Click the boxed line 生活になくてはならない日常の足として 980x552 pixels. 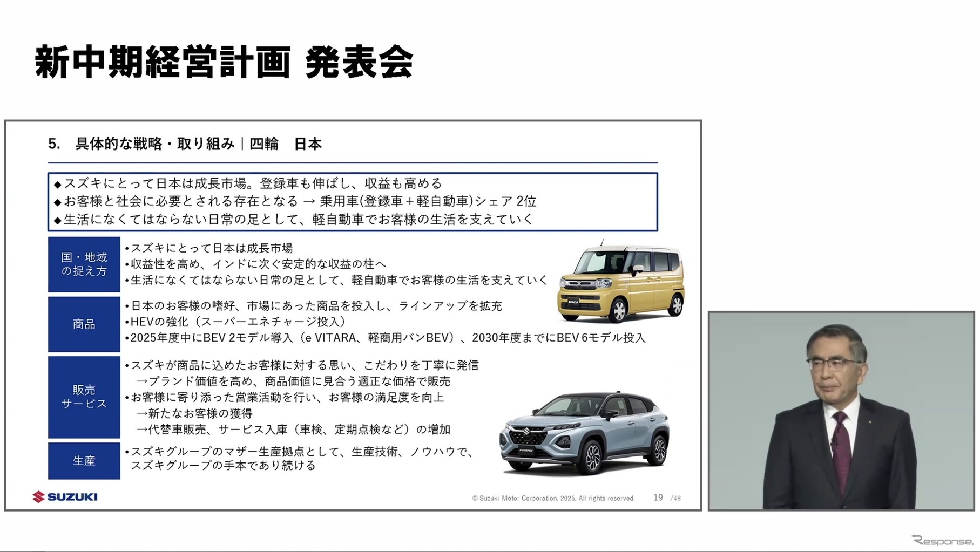point(294,219)
